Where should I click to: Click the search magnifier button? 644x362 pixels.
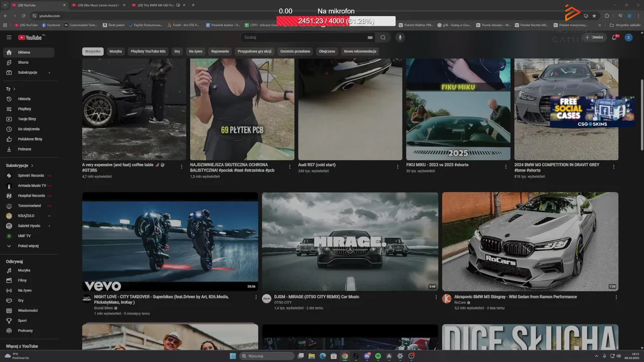[x=383, y=38]
